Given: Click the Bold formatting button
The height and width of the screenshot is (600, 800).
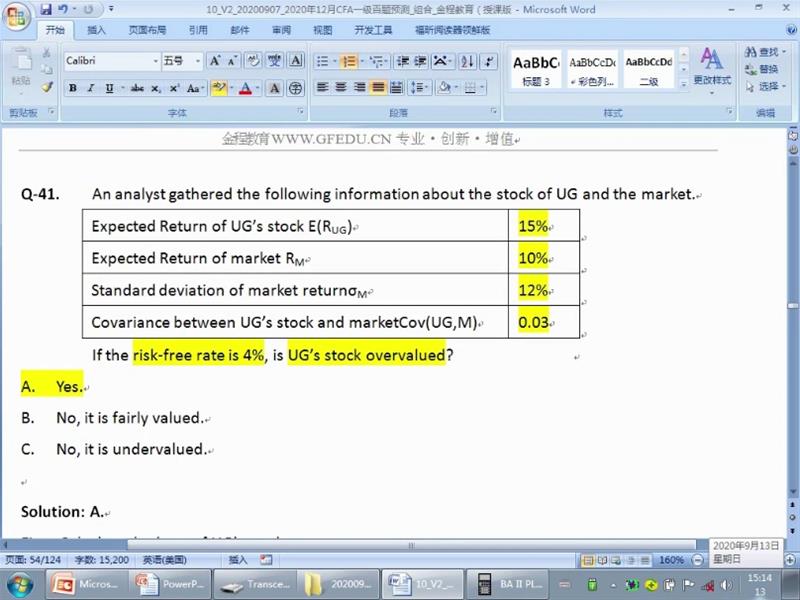Looking at the screenshot, I should tap(73, 88).
